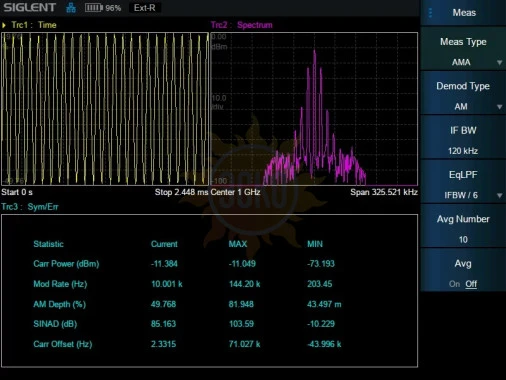The image size is (506, 380).
Task: Click the battery level indicator icon
Action: [x=94, y=7]
